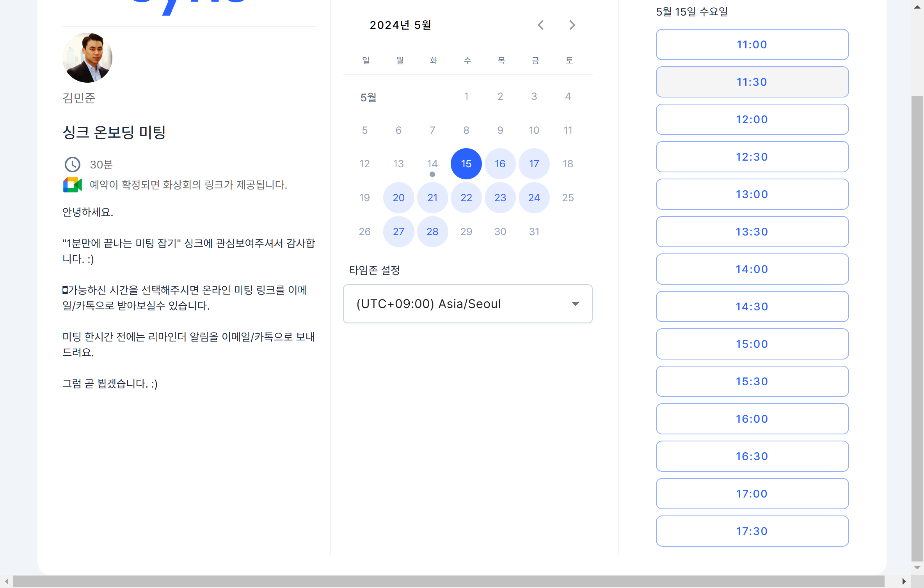924x588 pixels.
Task: Select May 16 on the calendar
Action: click(x=500, y=164)
